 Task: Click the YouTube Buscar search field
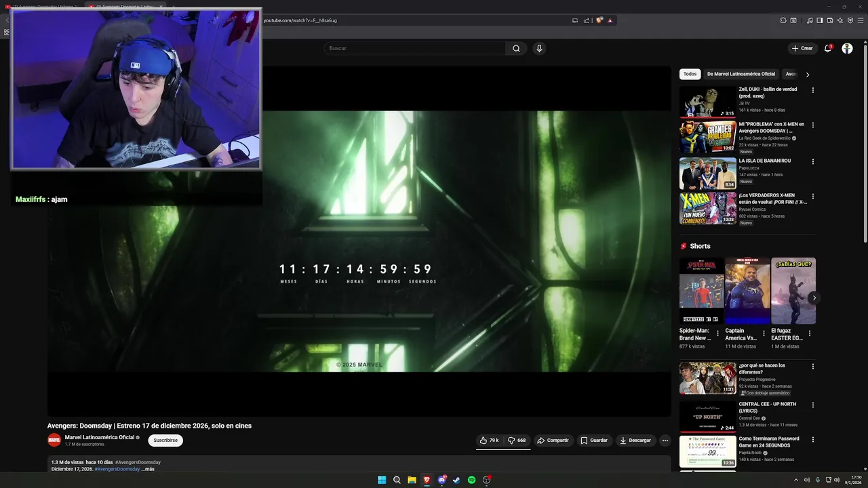414,48
